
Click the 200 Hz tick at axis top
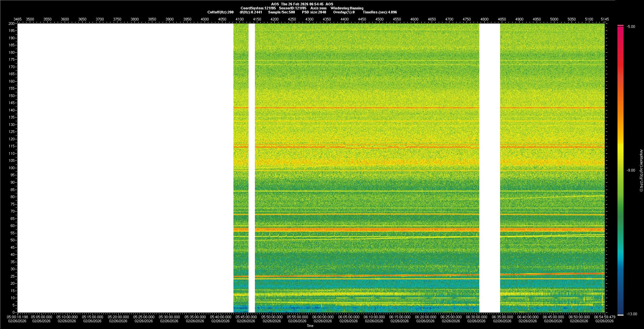coord(12,23)
